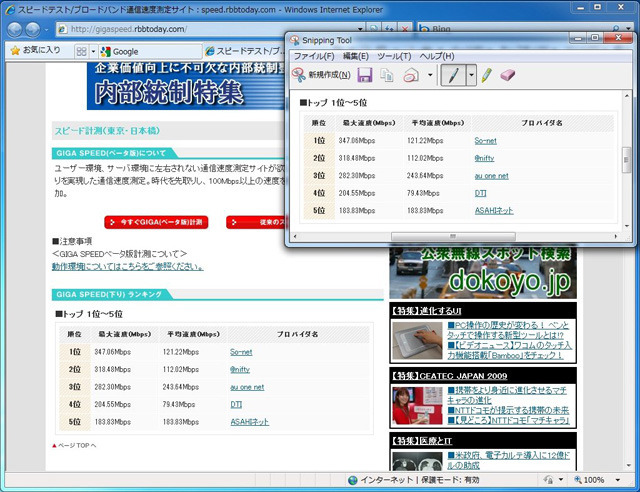This screenshot has height=492, width=640.
Task: Click the Quick Tabs grid icon
Action: (x=81, y=51)
